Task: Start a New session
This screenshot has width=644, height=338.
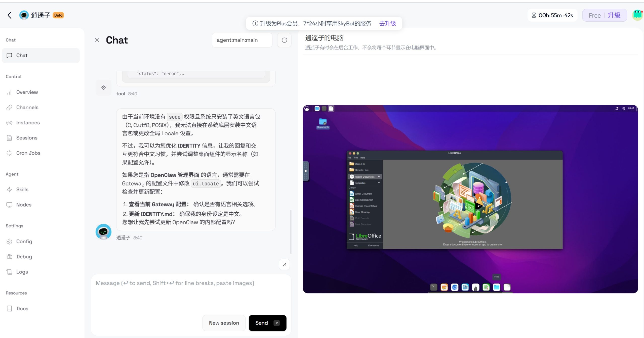Action: click(x=224, y=323)
